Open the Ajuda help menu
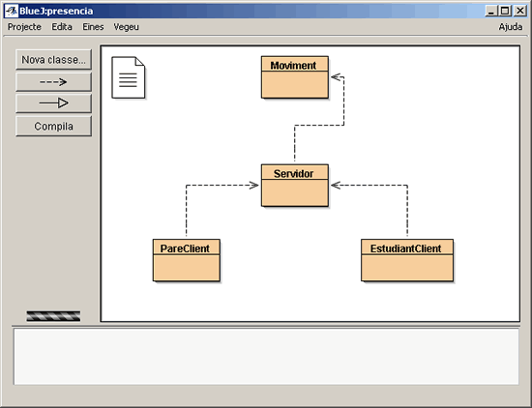The width and height of the screenshot is (532, 408). [511, 27]
